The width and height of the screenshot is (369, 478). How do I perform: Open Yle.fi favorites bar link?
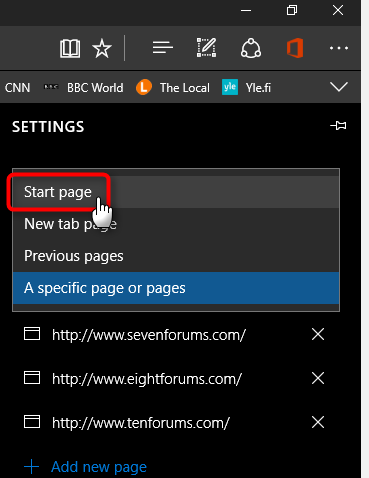(247, 88)
